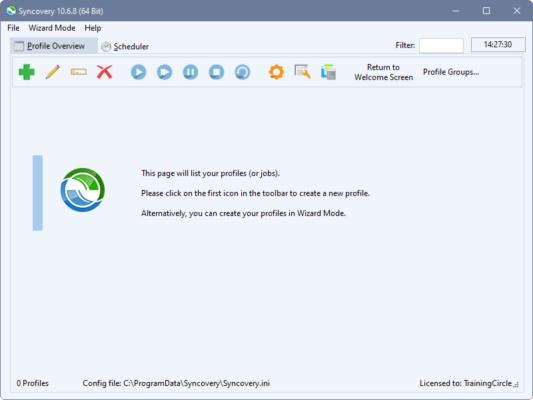Click Return to Welcome Screen
Screen dimensions: 533x400
(x=383, y=72)
